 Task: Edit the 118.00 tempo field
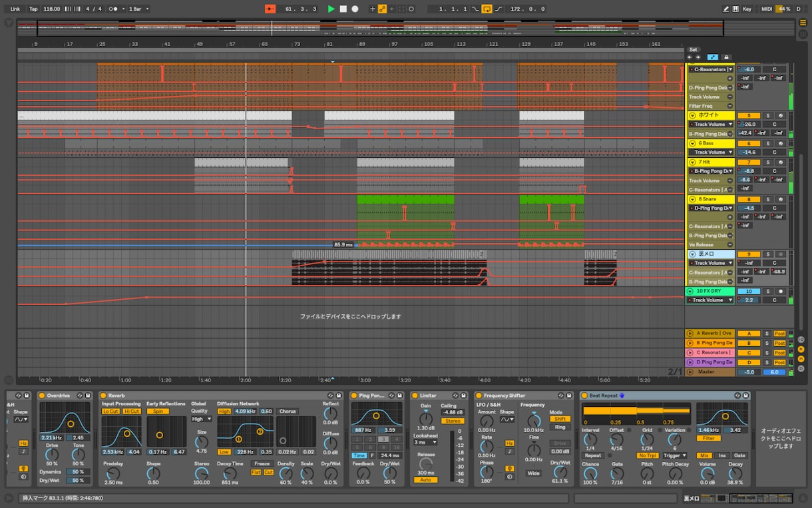pyautogui.click(x=51, y=9)
